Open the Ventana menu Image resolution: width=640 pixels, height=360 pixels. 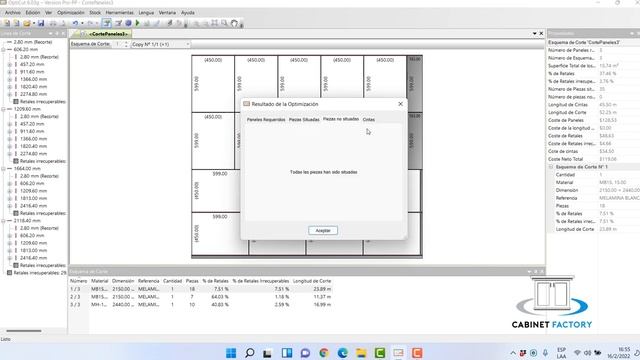click(167, 13)
